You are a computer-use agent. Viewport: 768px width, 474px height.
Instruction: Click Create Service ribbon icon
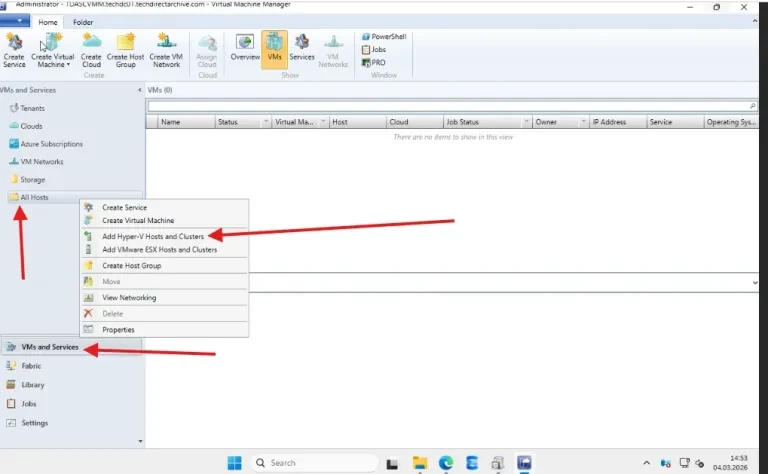tap(14, 50)
